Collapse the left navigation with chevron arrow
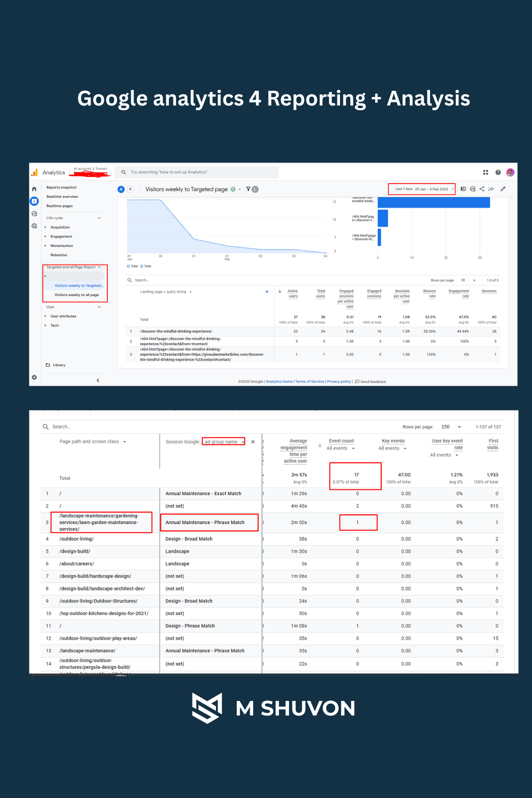 tap(98, 380)
